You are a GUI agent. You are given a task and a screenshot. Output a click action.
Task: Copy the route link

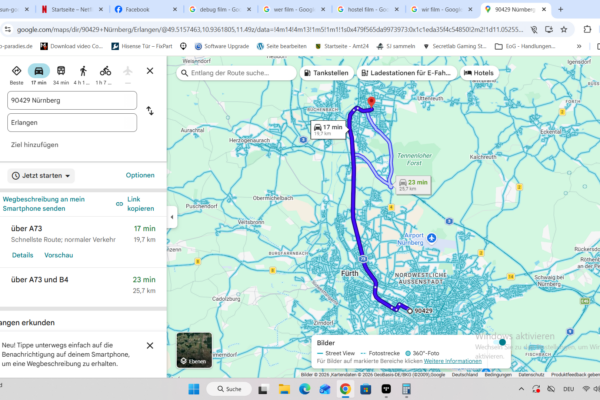[x=135, y=204]
